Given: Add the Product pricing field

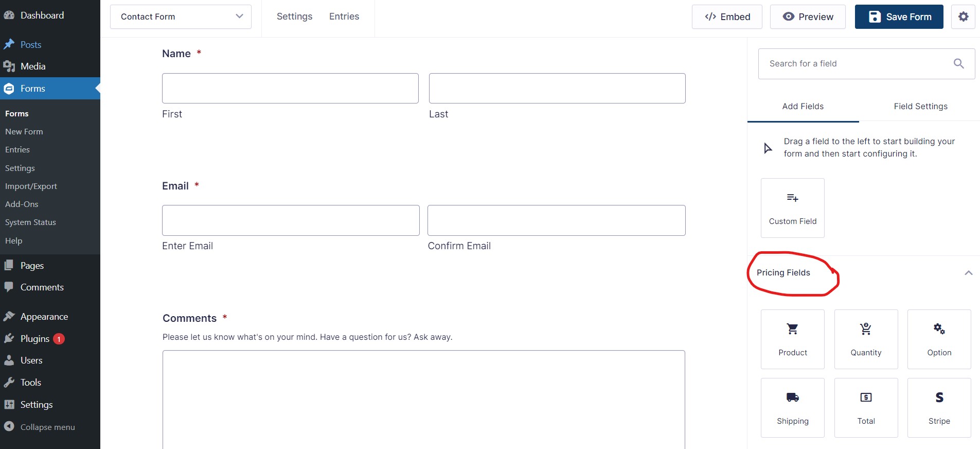Looking at the screenshot, I should (792, 339).
